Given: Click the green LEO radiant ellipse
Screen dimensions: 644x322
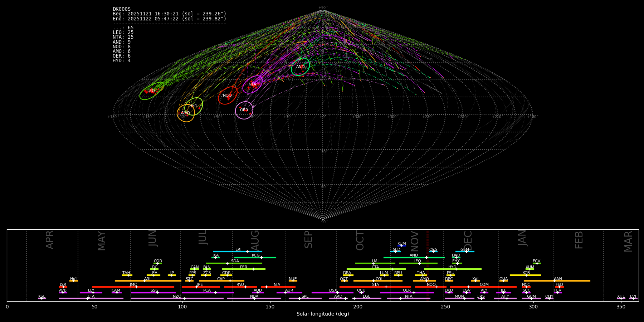Looking at the screenshot, I should (x=152, y=91).
